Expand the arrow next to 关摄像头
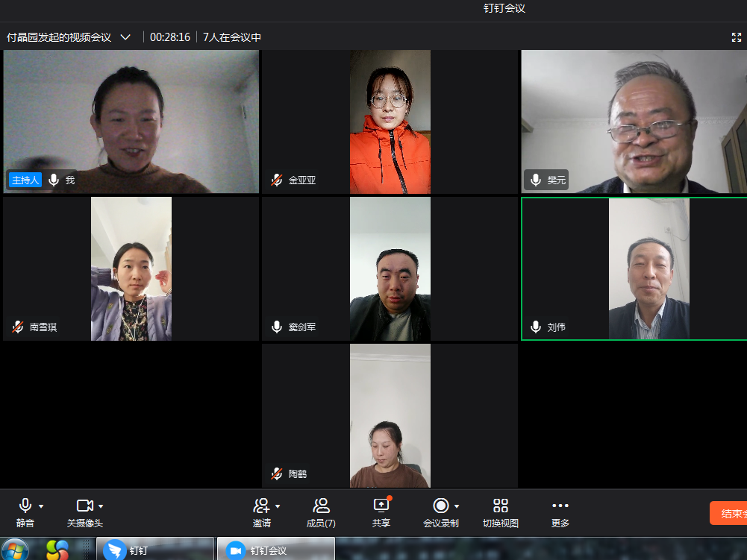Image resolution: width=747 pixels, height=560 pixels. (x=101, y=506)
